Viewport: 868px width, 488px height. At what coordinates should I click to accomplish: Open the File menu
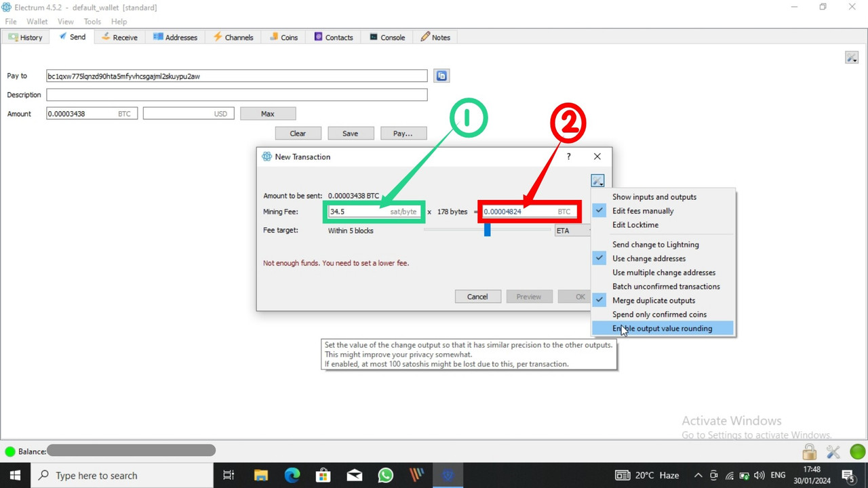pyautogui.click(x=11, y=22)
